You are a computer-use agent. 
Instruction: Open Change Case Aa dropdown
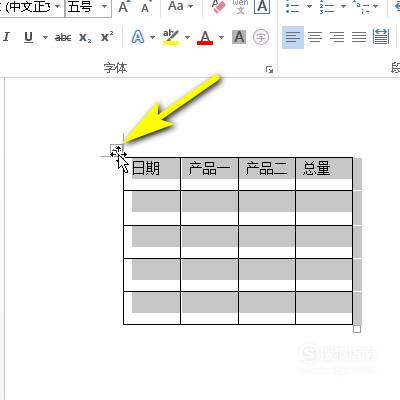coord(180,6)
